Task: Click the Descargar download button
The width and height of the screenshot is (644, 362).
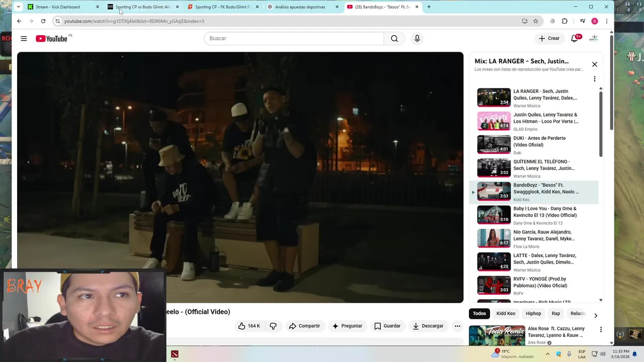Action: pyautogui.click(x=428, y=326)
